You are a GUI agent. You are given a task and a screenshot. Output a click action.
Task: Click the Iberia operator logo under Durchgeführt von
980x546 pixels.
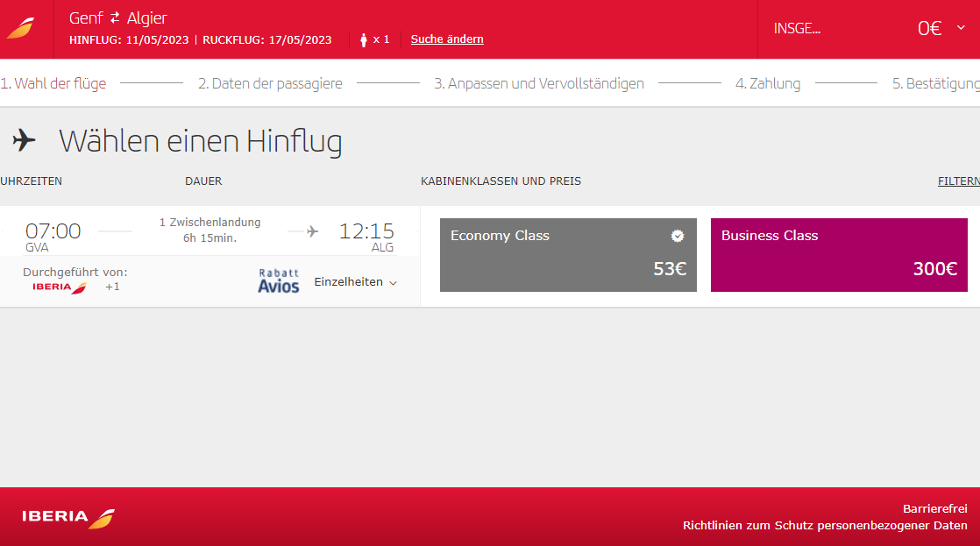60,287
